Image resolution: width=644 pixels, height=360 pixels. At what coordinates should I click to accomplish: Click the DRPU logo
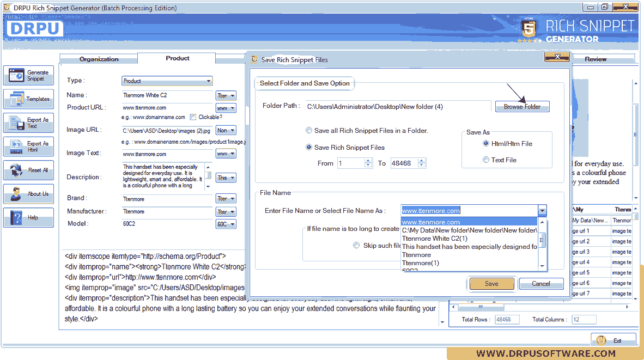point(34,29)
